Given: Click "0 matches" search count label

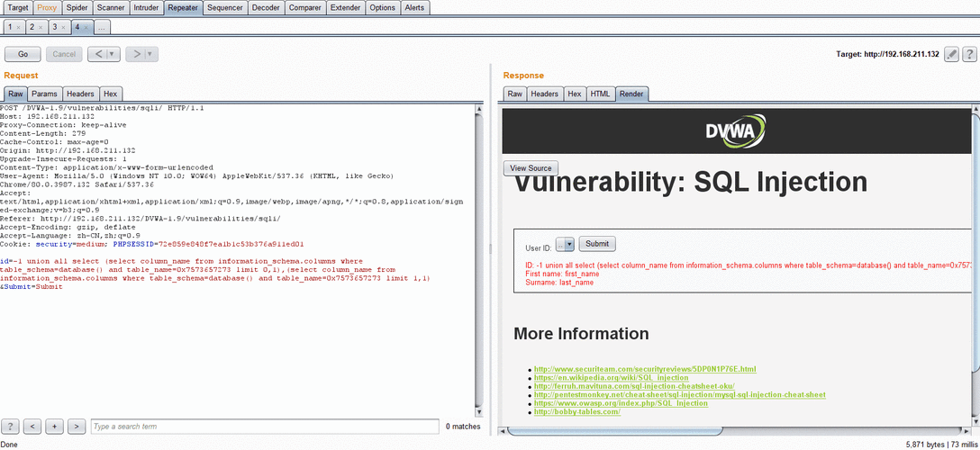Looking at the screenshot, I should point(463,427).
